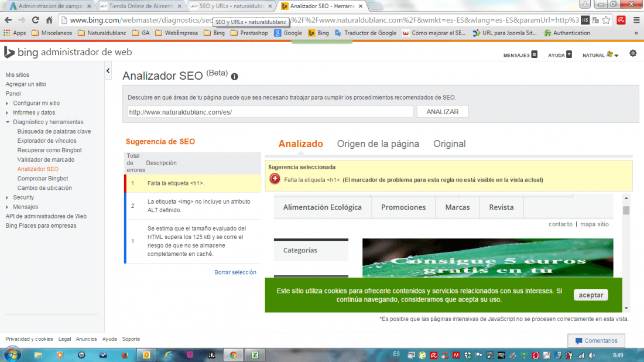Open Windows Start button

click(x=12, y=354)
